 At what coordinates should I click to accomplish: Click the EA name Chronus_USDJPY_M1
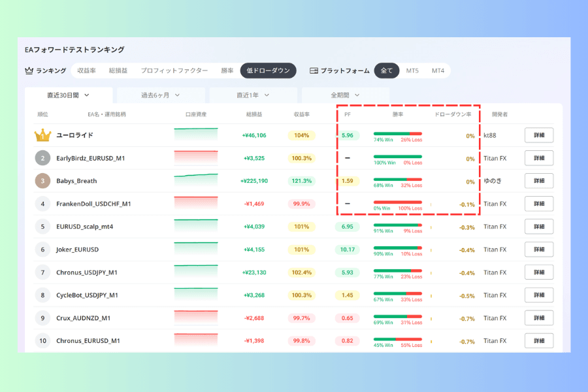[x=87, y=272]
